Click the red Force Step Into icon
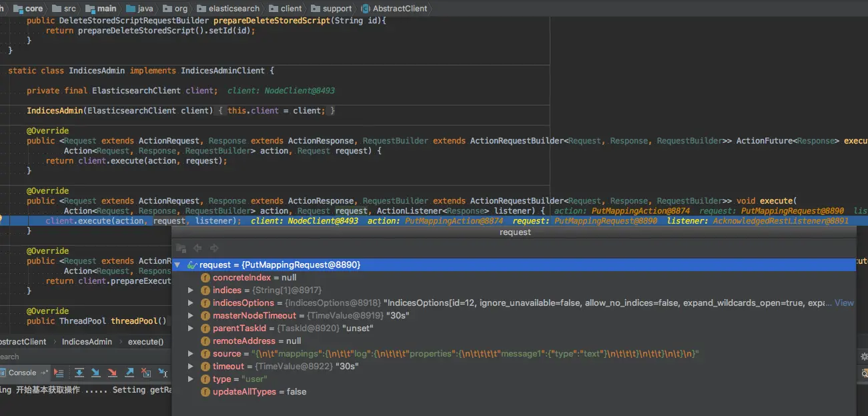This screenshot has width=868, height=416. 112,373
